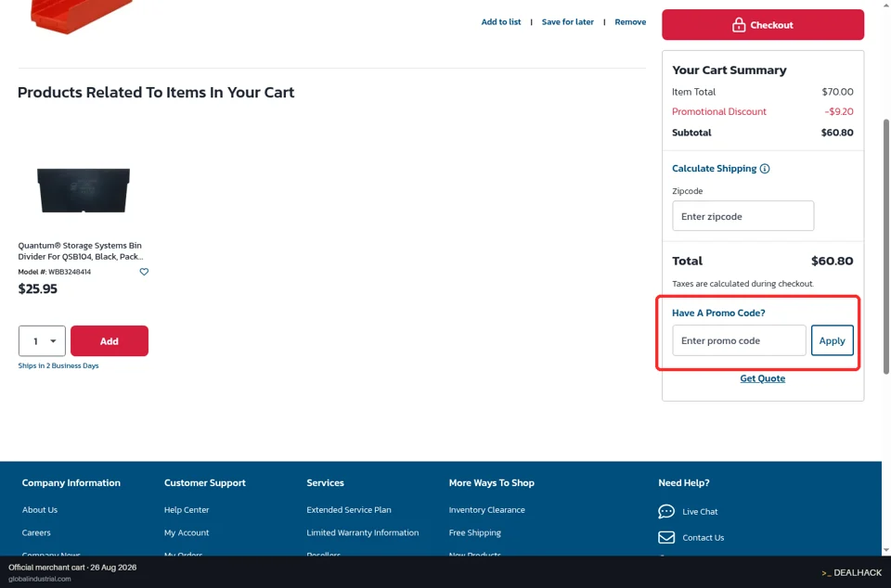Open the My Account footer link

(x=187, y=532)
